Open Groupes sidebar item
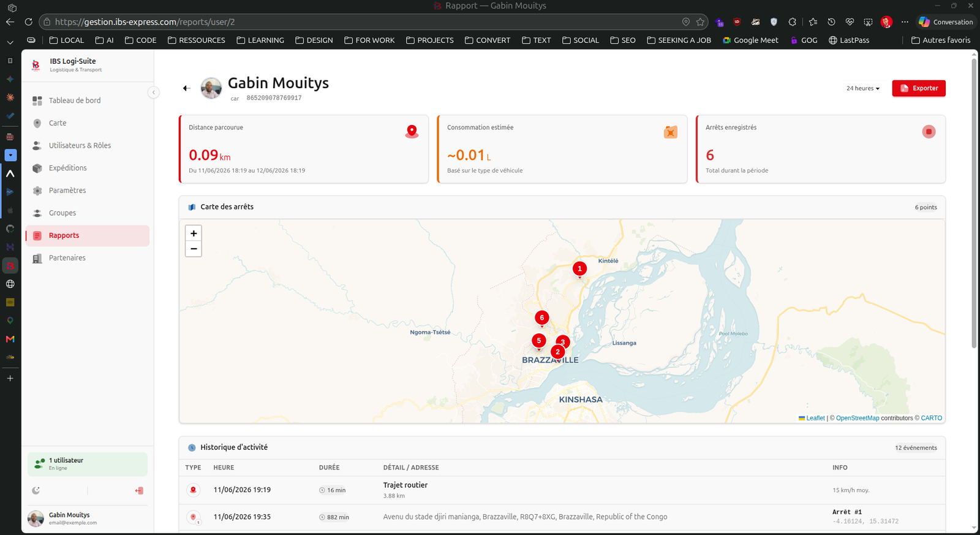The height and width of the screenshot is (535, 980). click(88, 213)
